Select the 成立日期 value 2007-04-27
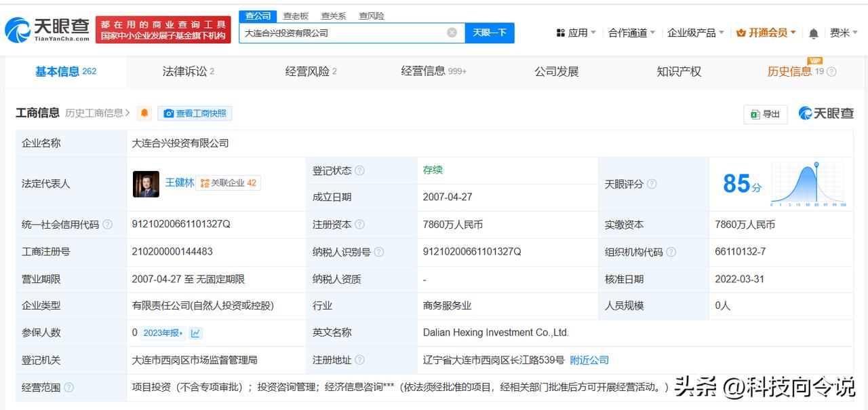This screenshot has height=410, width=868. 448,197
